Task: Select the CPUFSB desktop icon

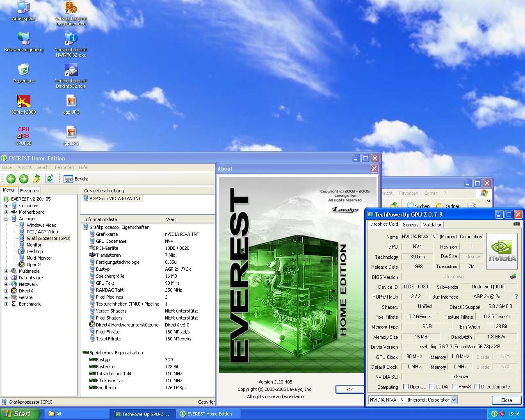Action: click(24, 136)
